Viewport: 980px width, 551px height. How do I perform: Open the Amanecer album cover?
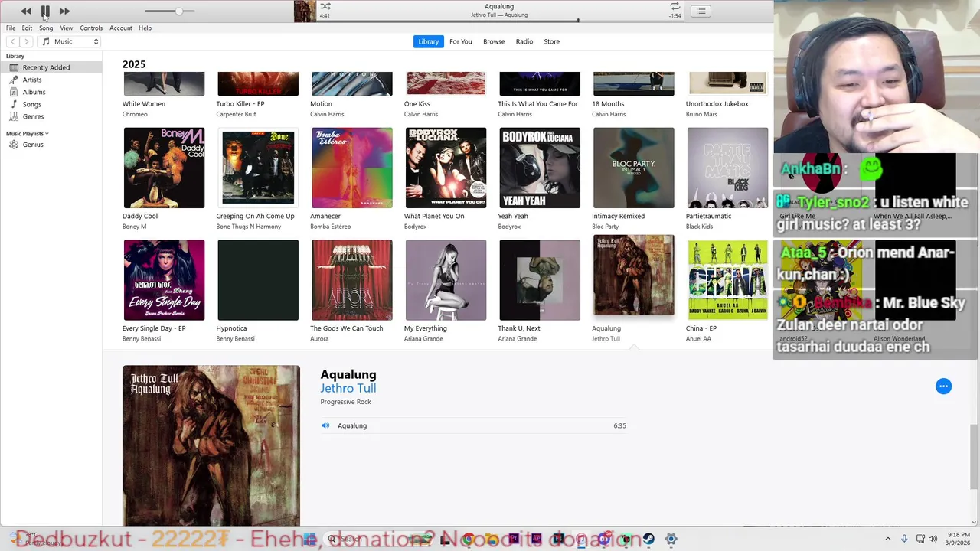pyautogui.click(x=352, y=168)
